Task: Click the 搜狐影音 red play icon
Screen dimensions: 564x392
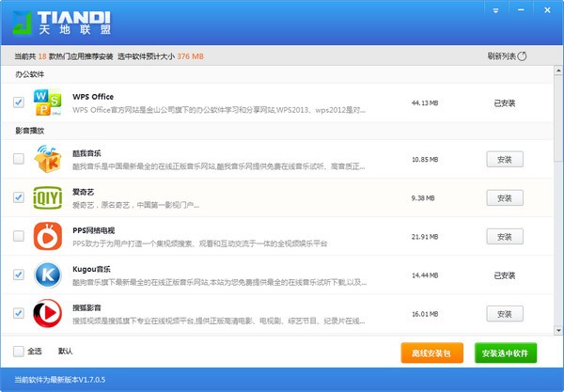Action: 48,313
